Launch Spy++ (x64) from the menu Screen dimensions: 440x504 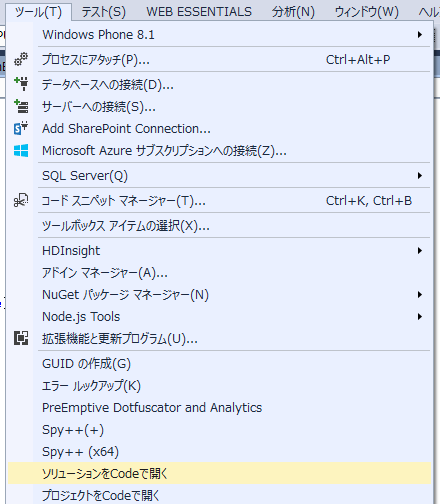point(219,452)
